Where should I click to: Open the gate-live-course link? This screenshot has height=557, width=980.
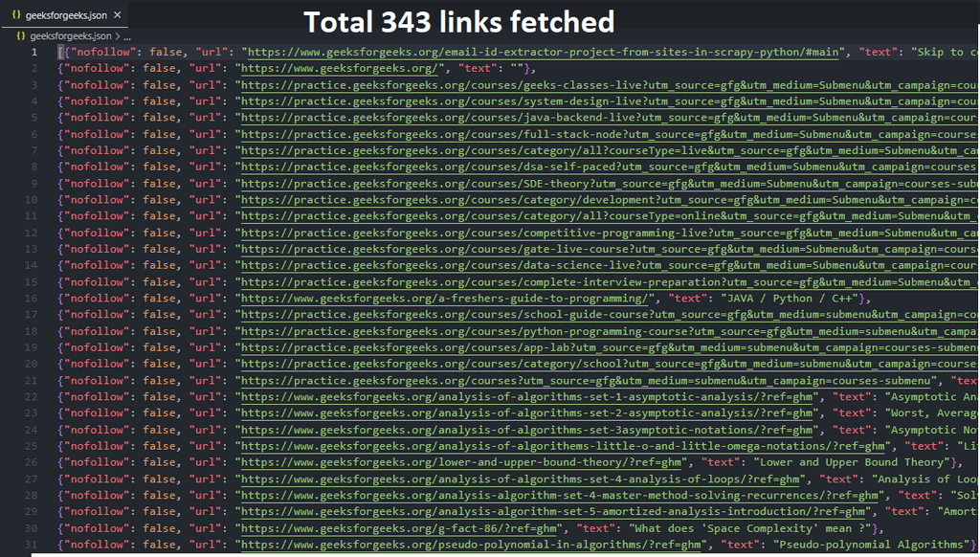[610, 249]
